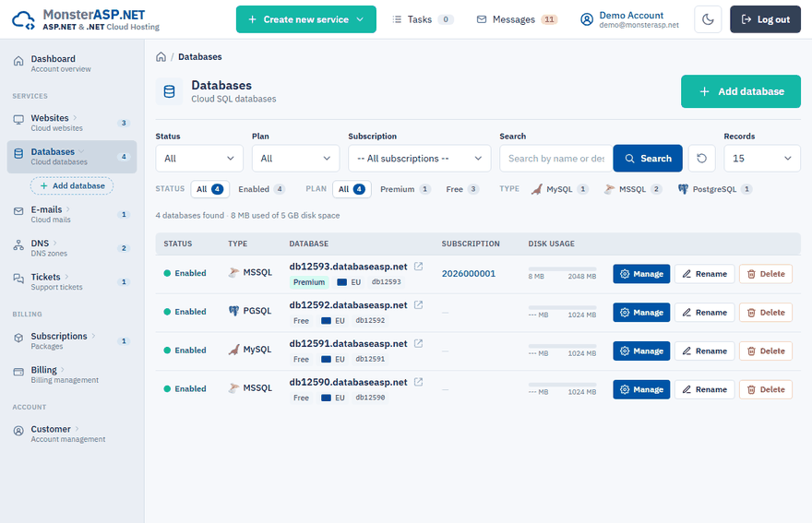Image resolution: width=812 pixels, height=523 pixels.
Task: Click the Billing card icon in sidebar
Action: pos(18,372)
